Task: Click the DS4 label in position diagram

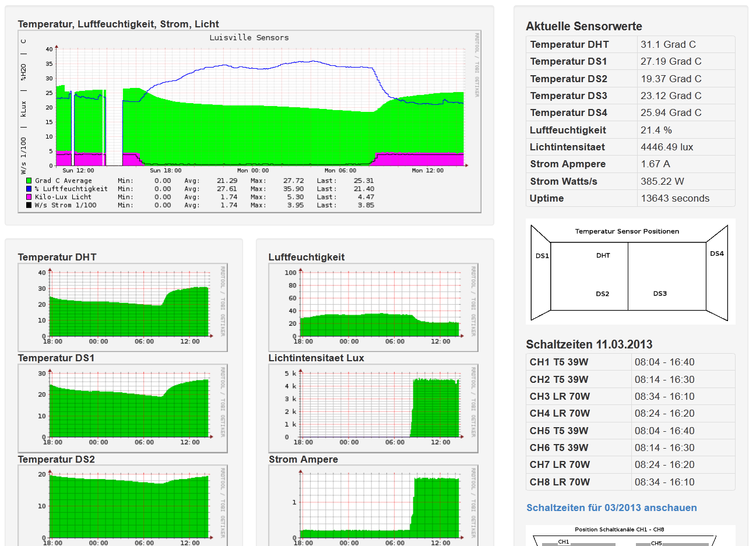Action: click(717, 253)
